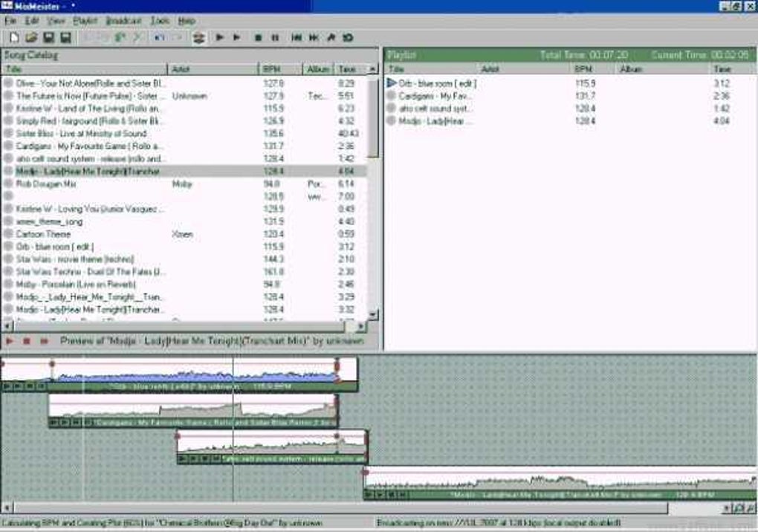The height and width of the screenshot is (532, 758).
Task: Open the Tools menu
Action: point(160,21)
